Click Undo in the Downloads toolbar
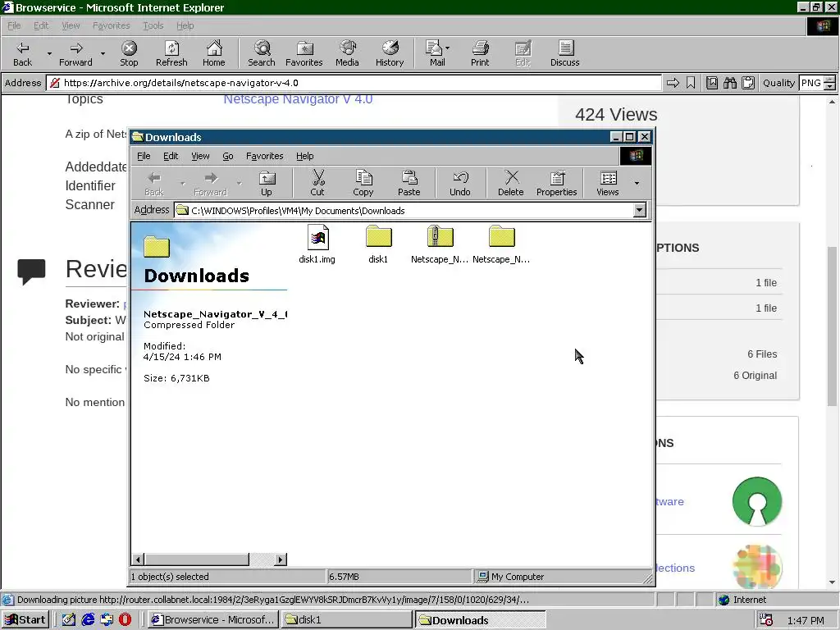Image resolution: width=840 pixels, height=630 pixels. click(460, 183)
